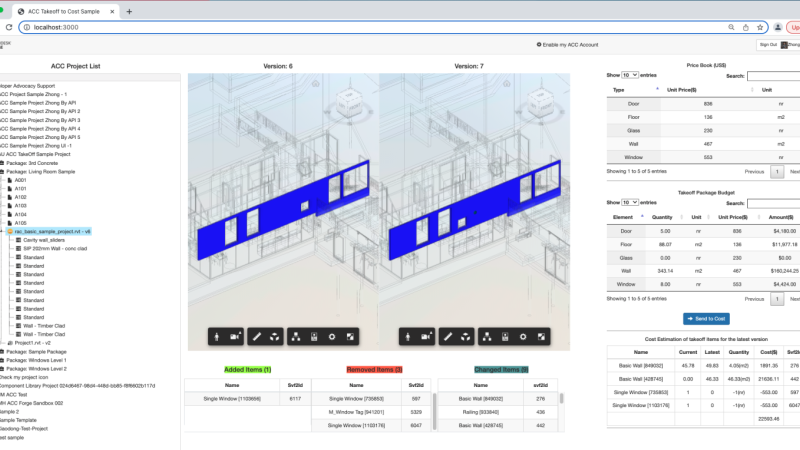Click Send to Cost button
Viewport: 800px width, 450px height.
(x=706, y=319)
